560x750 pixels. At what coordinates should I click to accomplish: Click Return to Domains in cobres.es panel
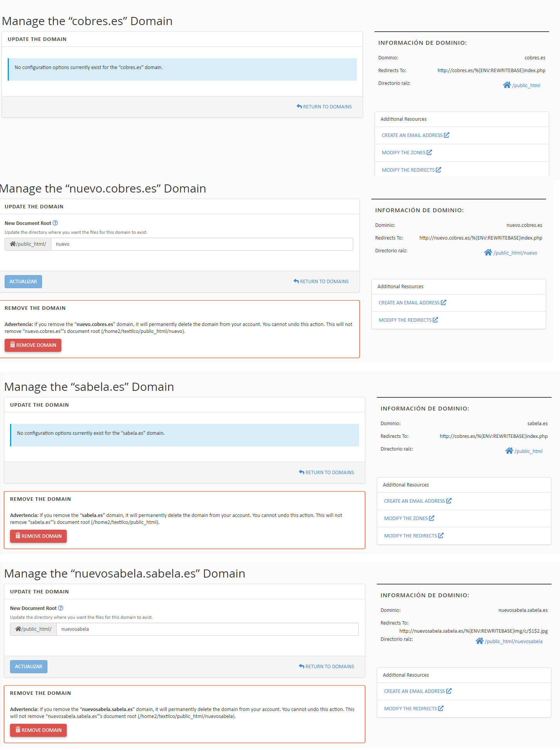point(324,106)
